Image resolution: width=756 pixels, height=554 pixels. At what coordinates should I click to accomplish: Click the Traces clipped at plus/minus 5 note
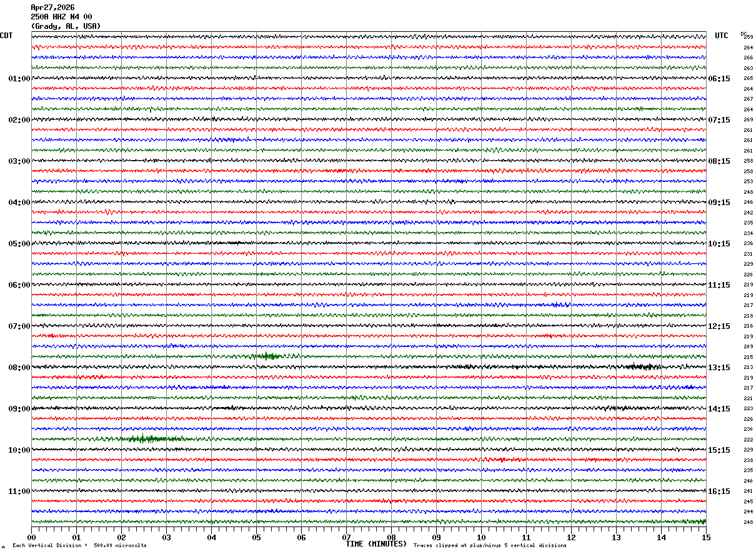click(490, 546)
